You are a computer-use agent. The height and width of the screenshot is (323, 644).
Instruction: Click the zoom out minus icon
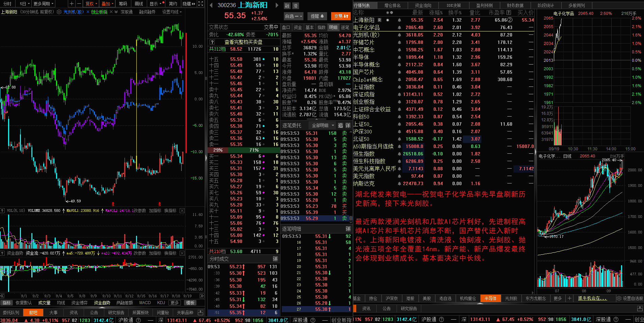click(79, 4)
